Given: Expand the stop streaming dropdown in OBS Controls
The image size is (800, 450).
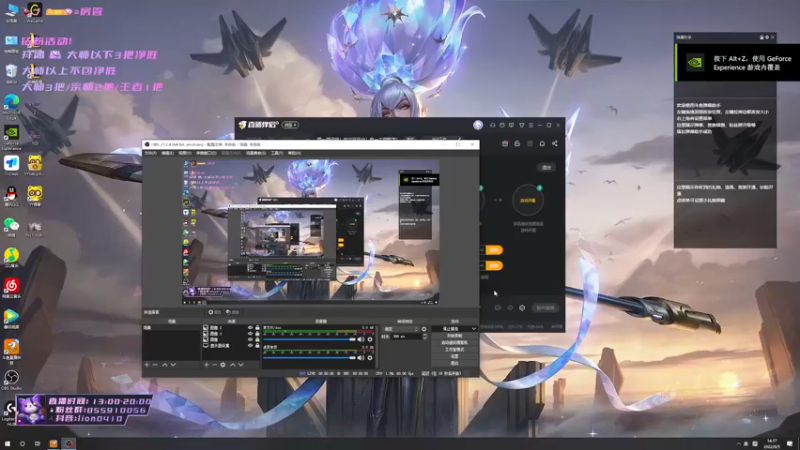Looking at the screenshot, I should tap(474, 329).
